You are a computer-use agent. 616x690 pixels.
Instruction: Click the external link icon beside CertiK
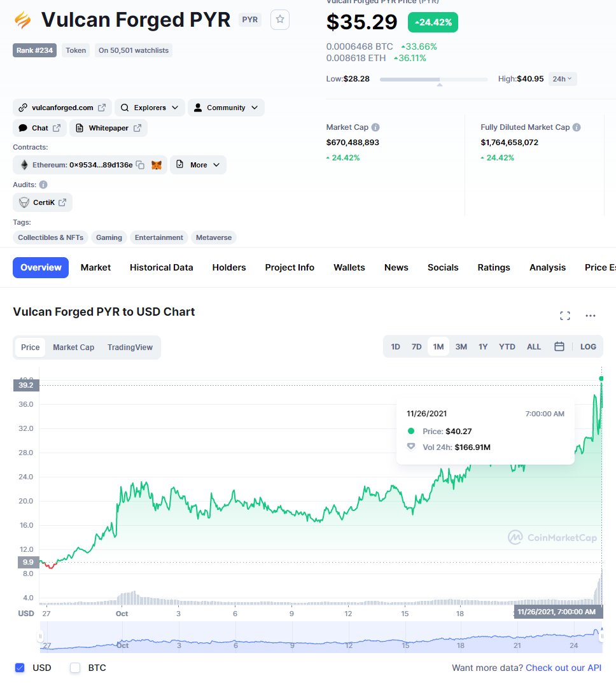pyautogui.click(x=62, y=202)
